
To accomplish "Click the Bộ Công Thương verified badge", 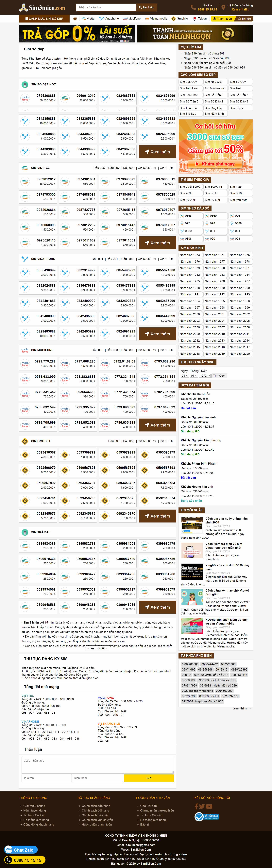I will (x=207, y=816).
